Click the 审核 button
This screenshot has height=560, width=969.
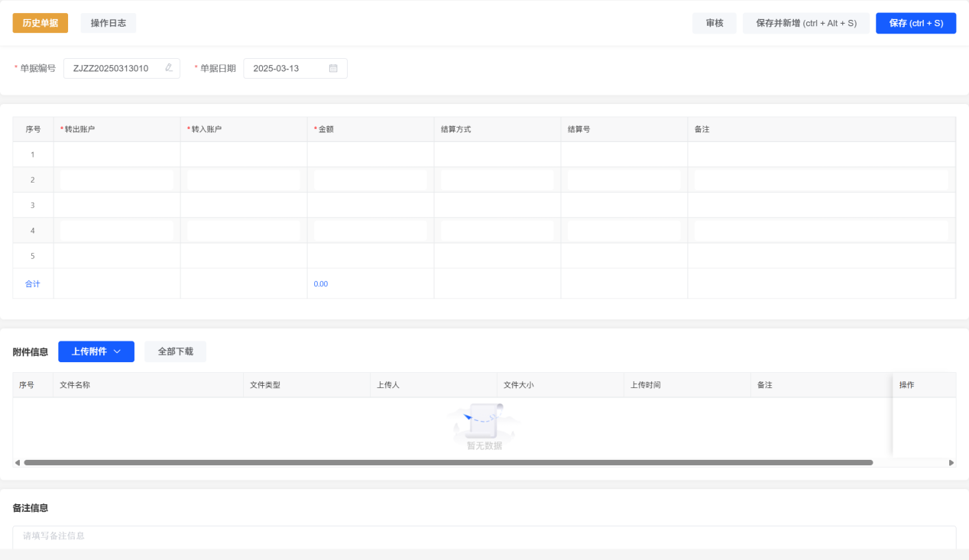(x=714, y=23)
